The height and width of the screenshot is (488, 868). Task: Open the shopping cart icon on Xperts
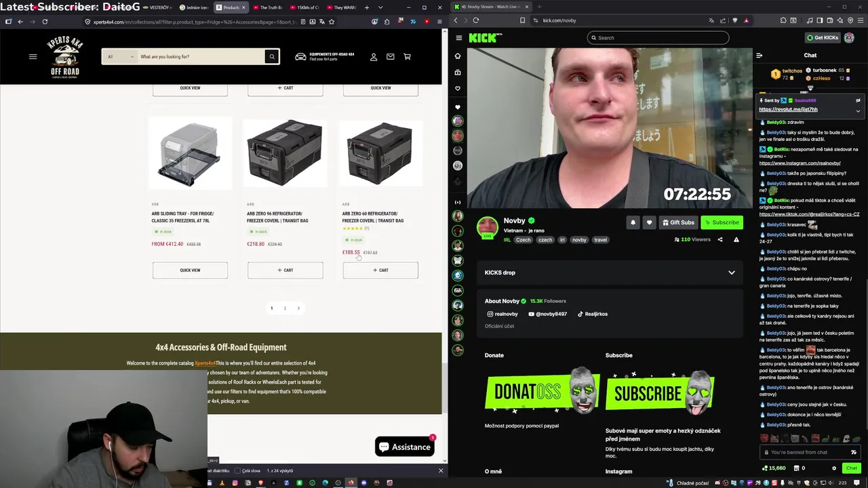[x=408, y=57]
